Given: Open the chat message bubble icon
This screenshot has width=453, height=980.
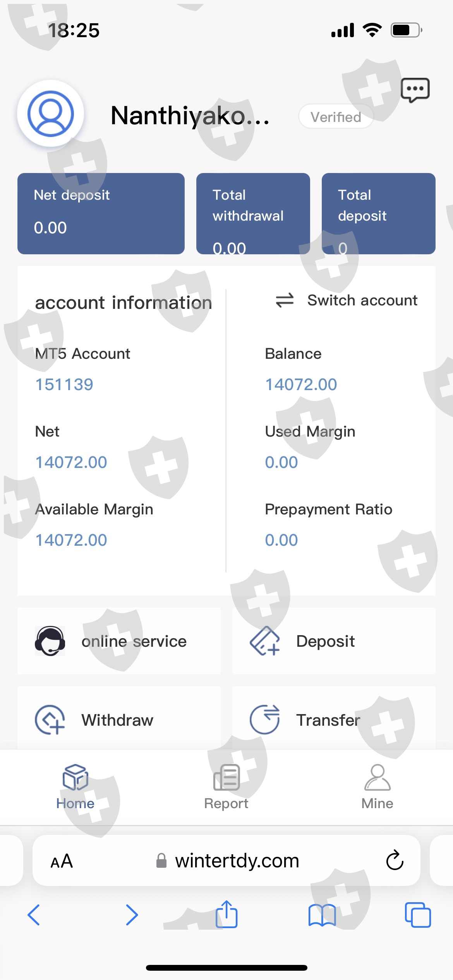Looking at the screenshot, I should (x=415, y=90).
